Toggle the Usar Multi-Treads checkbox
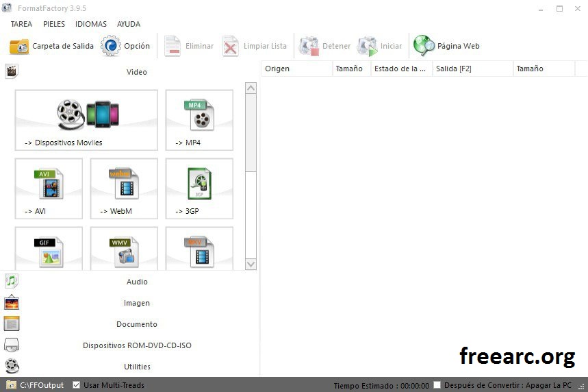This screenshot has height=392, width=588. pyautogui.click(x=76, y=385)
